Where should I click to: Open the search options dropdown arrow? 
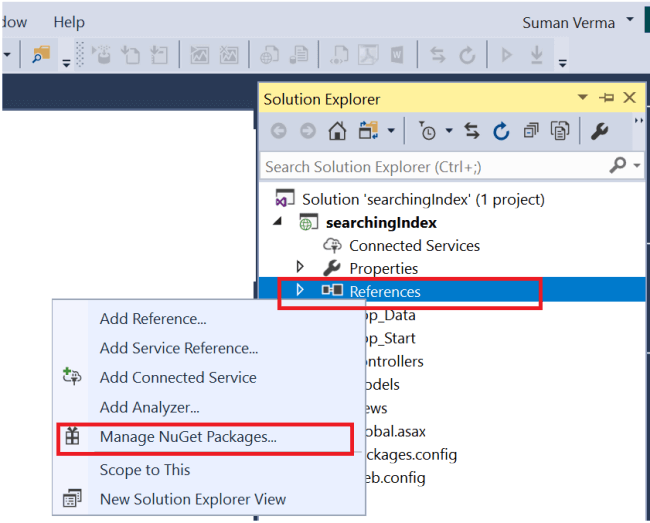tap(637, 165)
